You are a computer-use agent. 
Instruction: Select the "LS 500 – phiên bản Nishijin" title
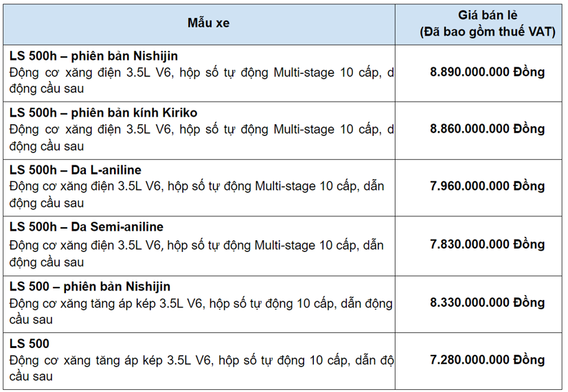90,286
